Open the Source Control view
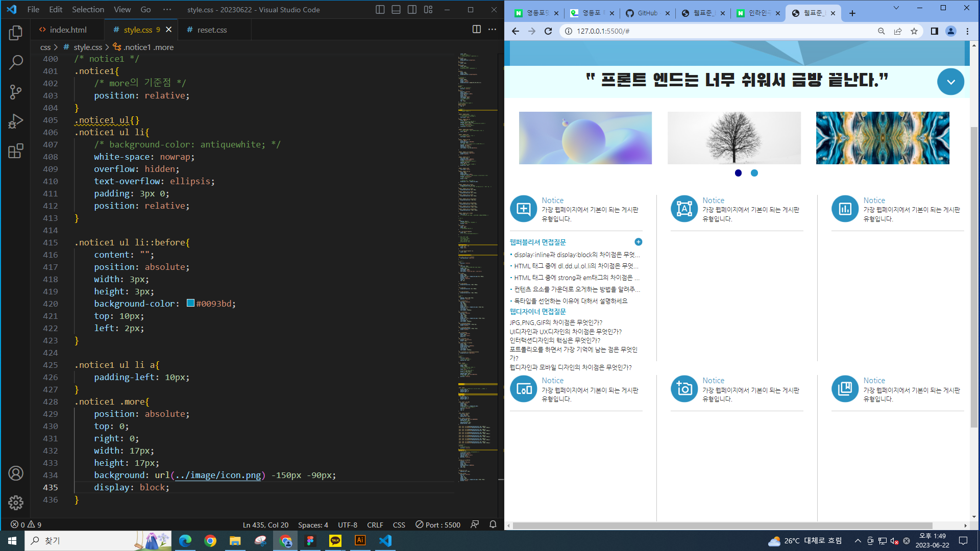This screenshot has height=551, width=980. point(16,92)
